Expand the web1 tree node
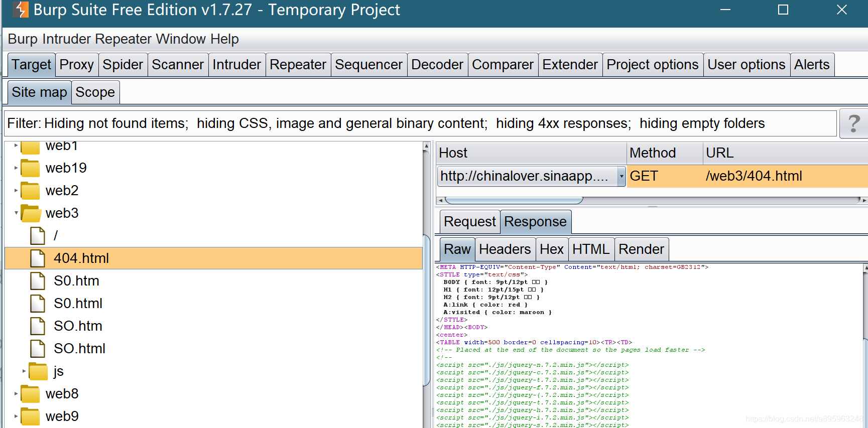 16,146
